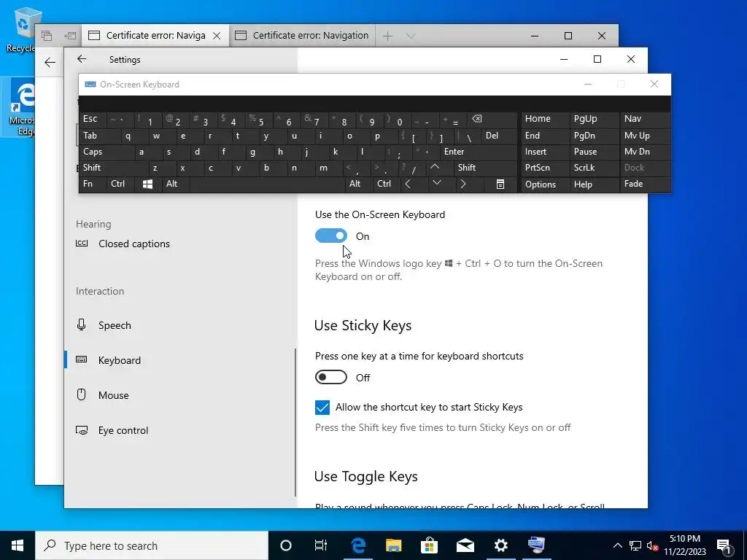Click the taskbar search box

152,545
